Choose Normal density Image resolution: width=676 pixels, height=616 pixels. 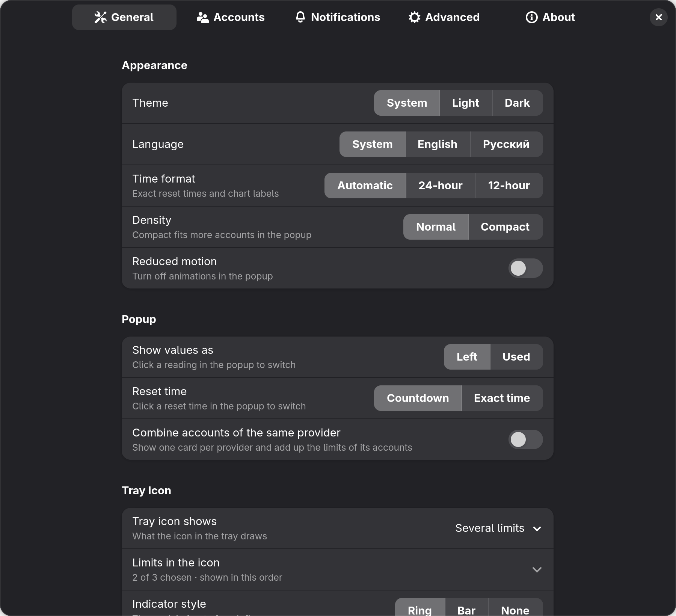click(436, 227)
